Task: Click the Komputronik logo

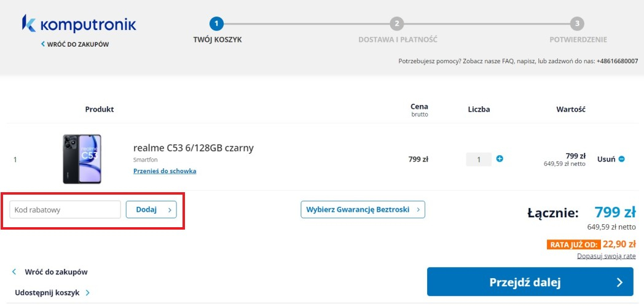Action: [79, 25]
